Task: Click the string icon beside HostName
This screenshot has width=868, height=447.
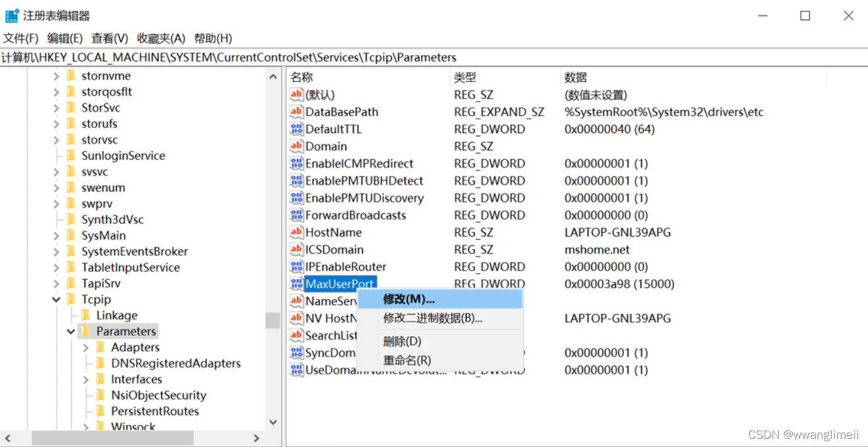Action: [x=297, y=232]
